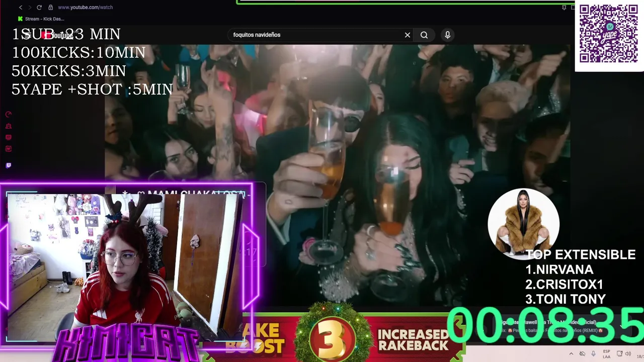Screen dimensions: 644x362
Task: Start voice search with the microphone
Action: pos(447,35)
